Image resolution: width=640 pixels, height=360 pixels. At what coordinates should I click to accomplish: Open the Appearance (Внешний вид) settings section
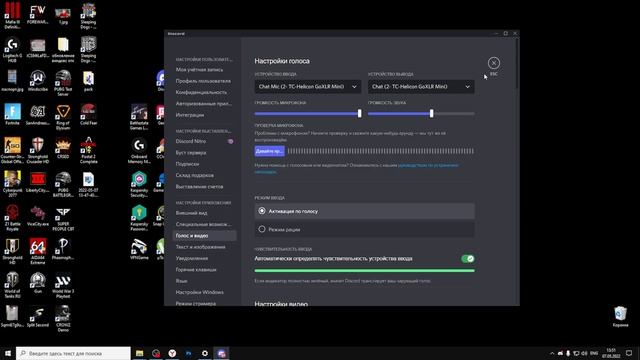pyautogui.click(x=191, y=213)
